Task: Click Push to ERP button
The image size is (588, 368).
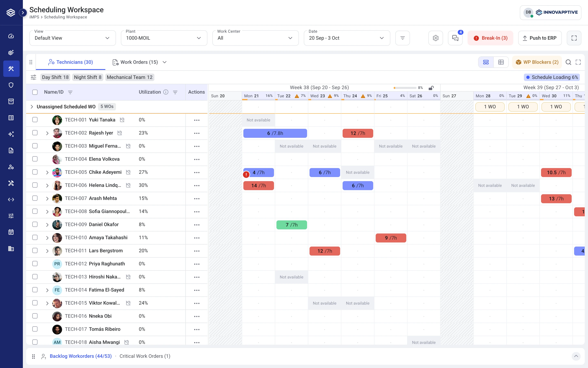Action: 540,38
